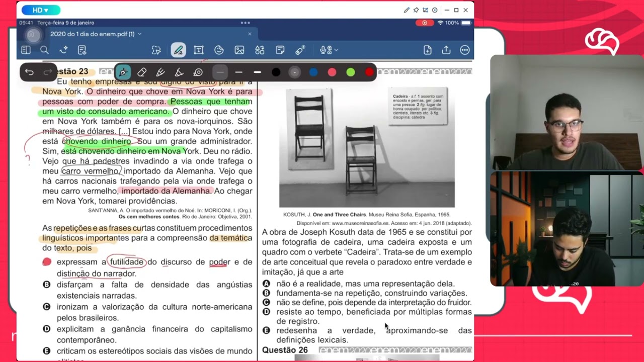Screen dimensions: 644x362
Task: Choose the fountain pen in pen bar
Action: click(123, 72)
